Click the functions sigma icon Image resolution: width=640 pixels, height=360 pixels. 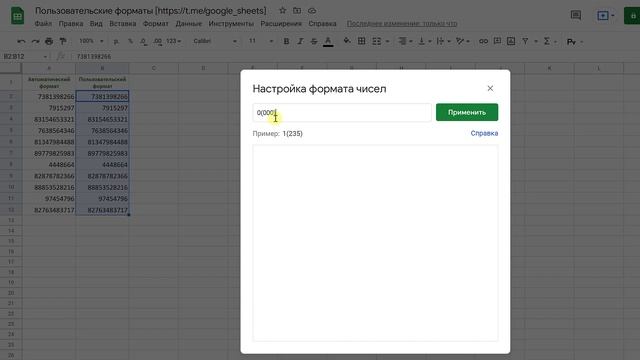pyautogui.click(x=547, y=41)
